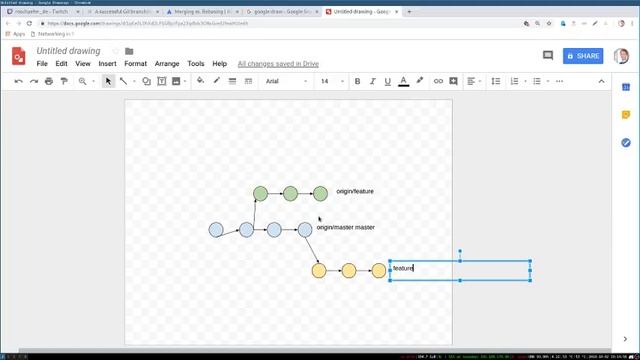
Task: Switch to the Merging vs. Rebasing tab
Action: pyautogui.click(x=202, y=12)
